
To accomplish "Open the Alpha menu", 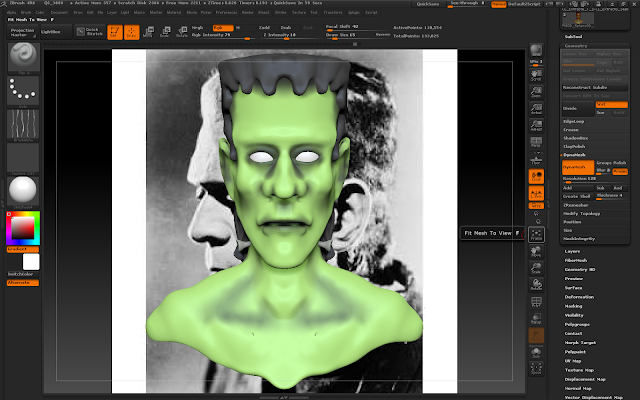I will [x=11, y=12].
